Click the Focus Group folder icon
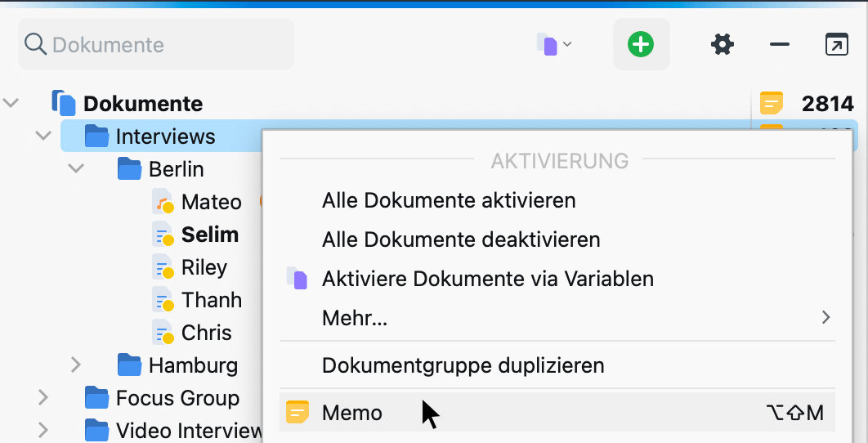The width and height of the screenshot is (868, 443). [97, 397]
